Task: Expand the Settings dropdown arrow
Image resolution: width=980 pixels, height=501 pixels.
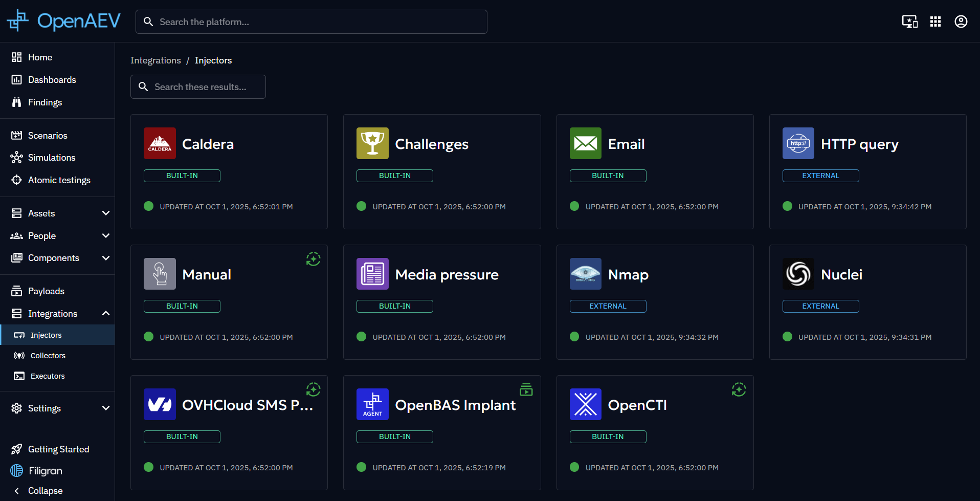Action: point(106,408)
